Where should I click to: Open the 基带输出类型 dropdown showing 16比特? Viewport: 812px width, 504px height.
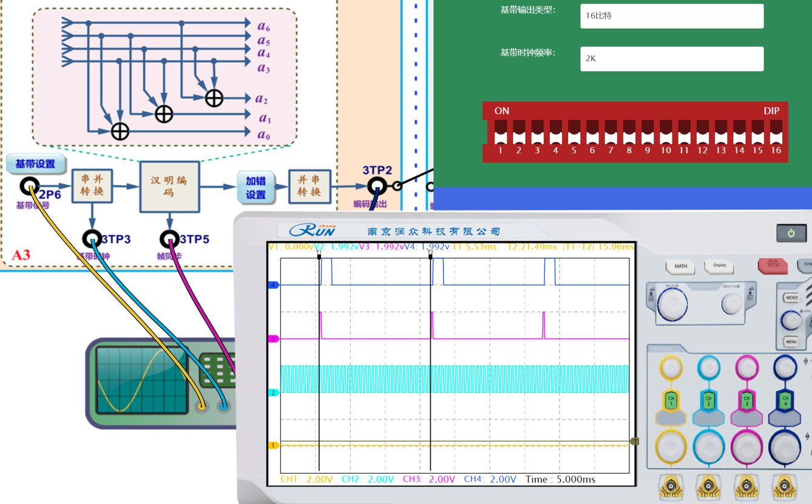pyautogui.click(x=672, y=16)
